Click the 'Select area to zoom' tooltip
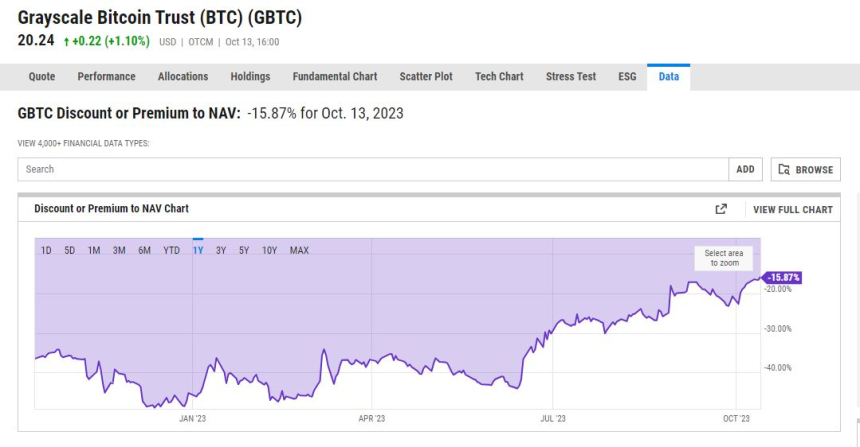This screenshot has height=447, width=860. coord(724,258)
